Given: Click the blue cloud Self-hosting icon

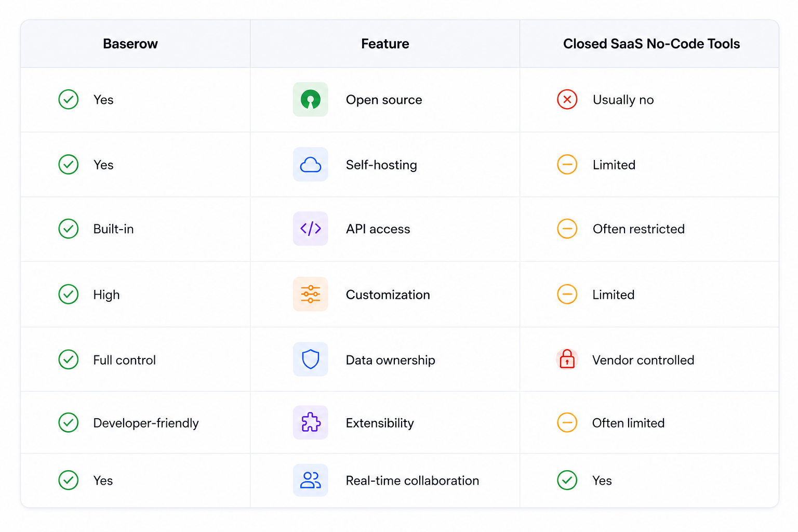Looking at the screenshot, I should click(311, 164).
